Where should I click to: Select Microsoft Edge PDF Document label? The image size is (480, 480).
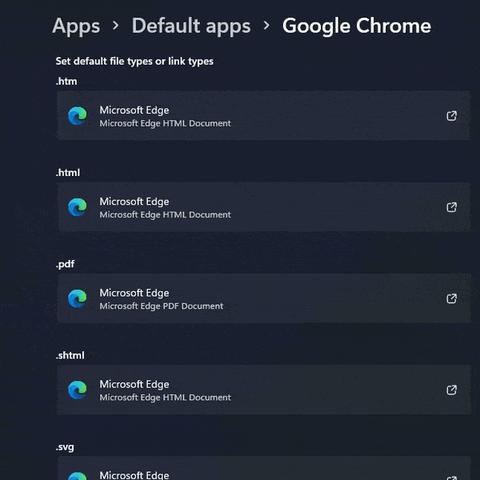(x=161, y=306)
